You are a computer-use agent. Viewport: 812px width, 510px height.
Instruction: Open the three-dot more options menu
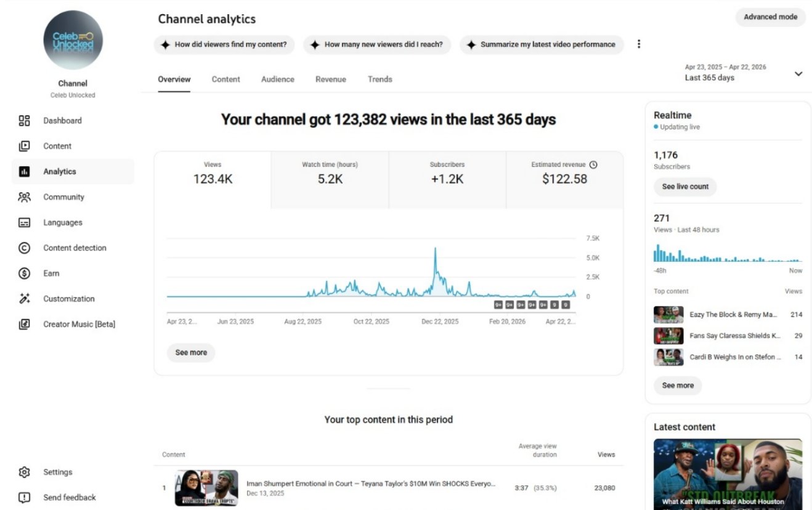click(639, 44)
